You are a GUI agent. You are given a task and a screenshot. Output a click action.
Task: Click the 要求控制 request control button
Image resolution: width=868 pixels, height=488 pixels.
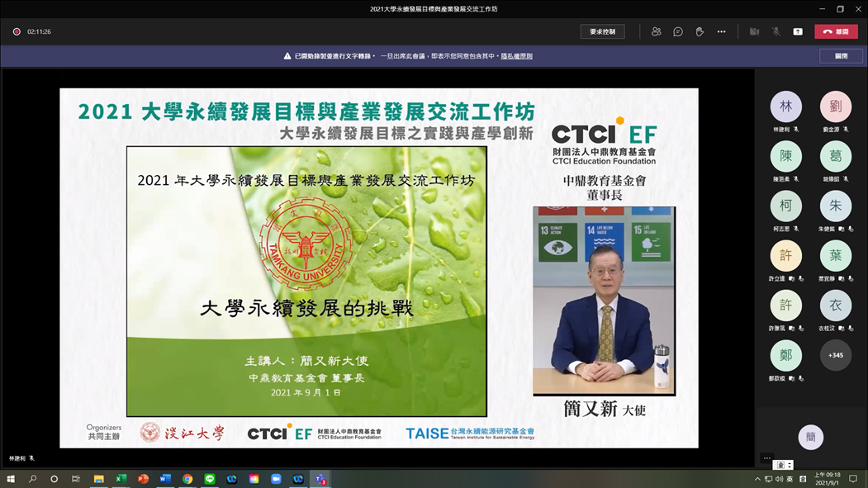point(602,31)
